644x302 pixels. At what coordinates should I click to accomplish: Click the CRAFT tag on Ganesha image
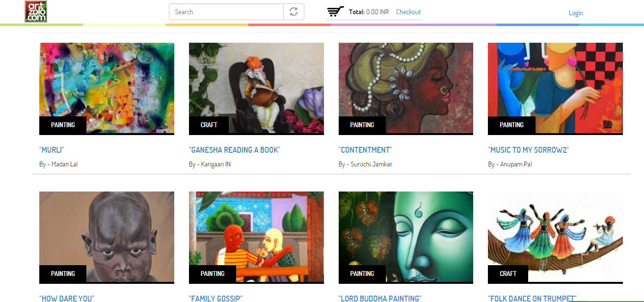209,125
